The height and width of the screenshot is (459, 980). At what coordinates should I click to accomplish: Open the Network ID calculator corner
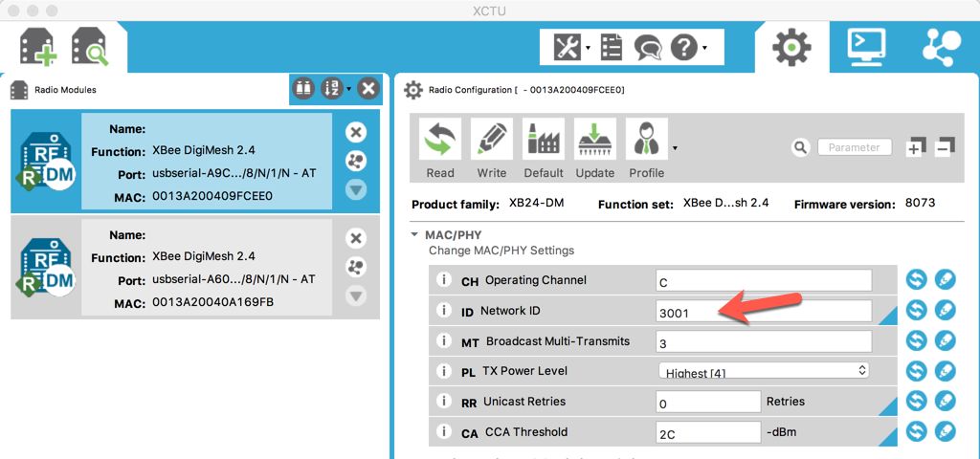(890, 317)
